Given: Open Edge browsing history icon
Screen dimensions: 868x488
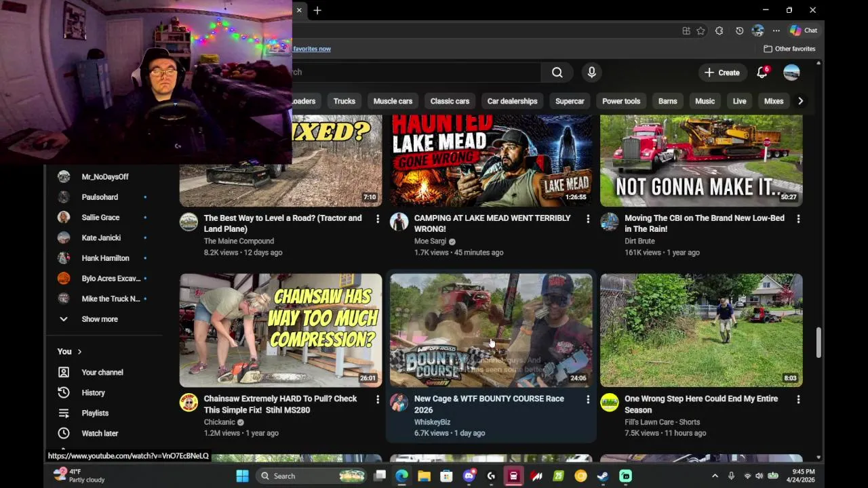Looking at the screenshot, I should 739,30.
